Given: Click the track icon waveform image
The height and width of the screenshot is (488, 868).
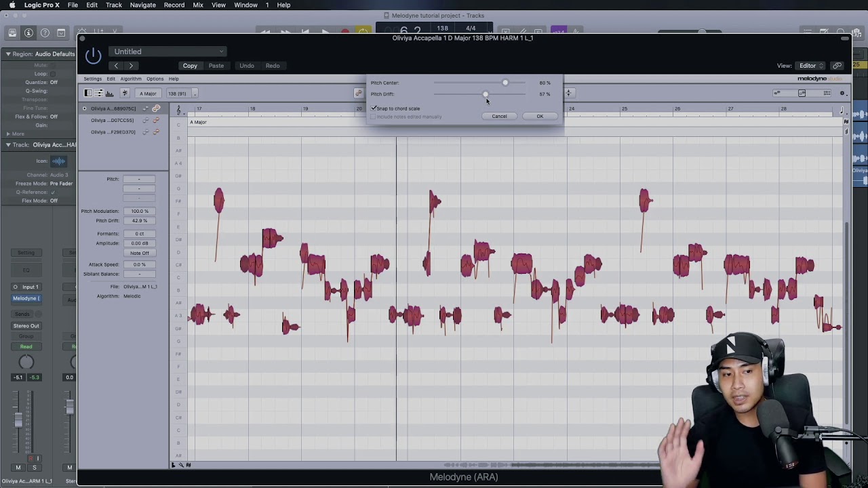Looking at the screenshot, I should click(59, 161).
